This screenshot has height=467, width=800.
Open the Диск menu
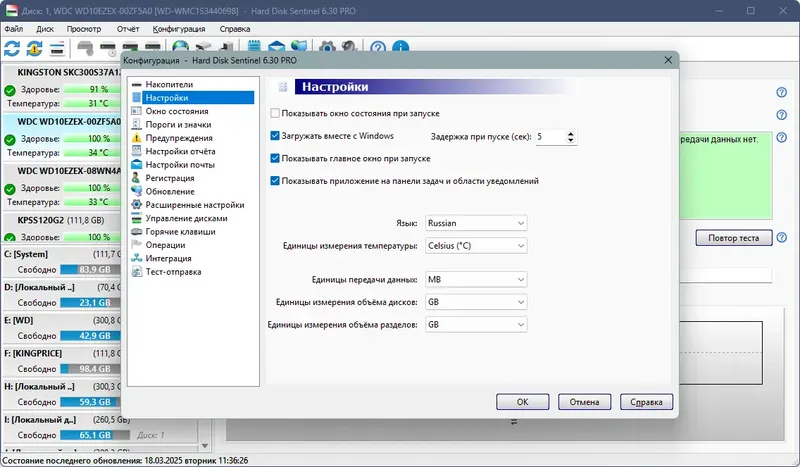click(45, 29)
